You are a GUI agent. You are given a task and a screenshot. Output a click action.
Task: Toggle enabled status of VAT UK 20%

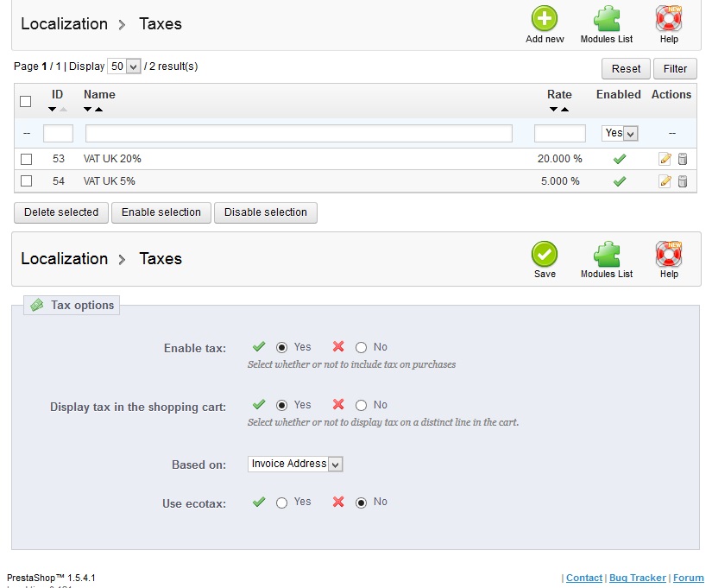(x=620, y=159)
